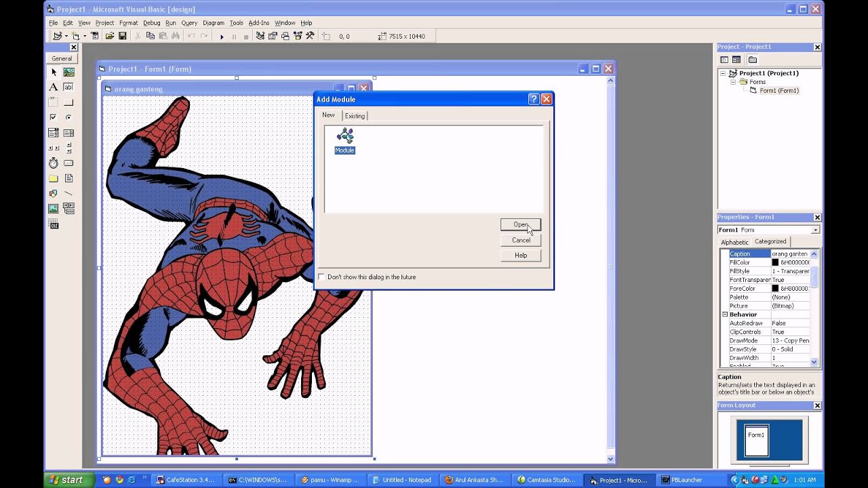Open dropdown next to Add Standard EXE Project
Screen dimensions: 868x488
tap(65, 37)
